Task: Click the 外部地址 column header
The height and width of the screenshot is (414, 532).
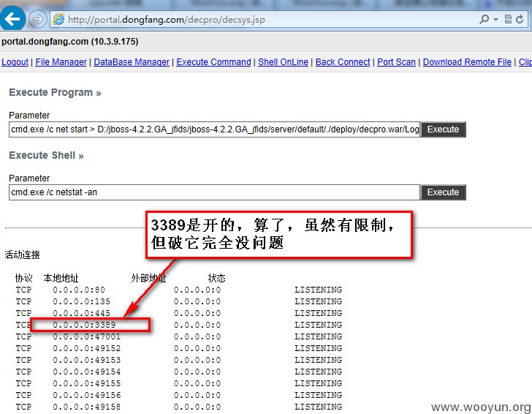Action: tap(148, 278)
